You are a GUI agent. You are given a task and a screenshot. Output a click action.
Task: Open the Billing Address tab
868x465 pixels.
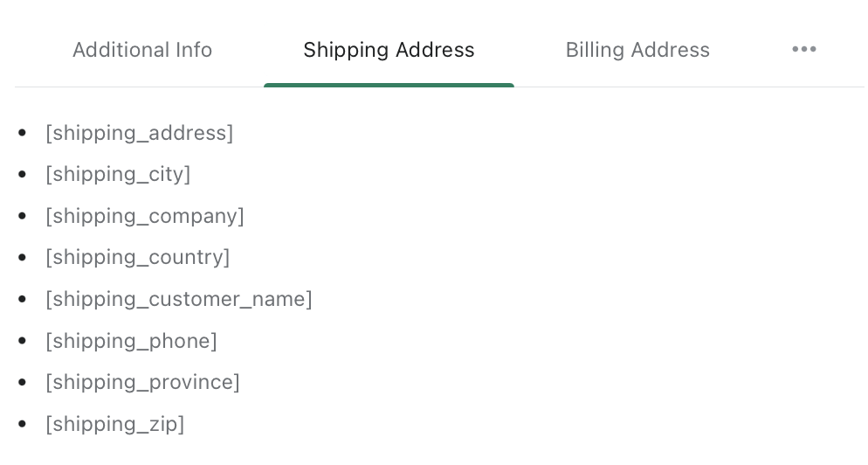click(637, 50)
